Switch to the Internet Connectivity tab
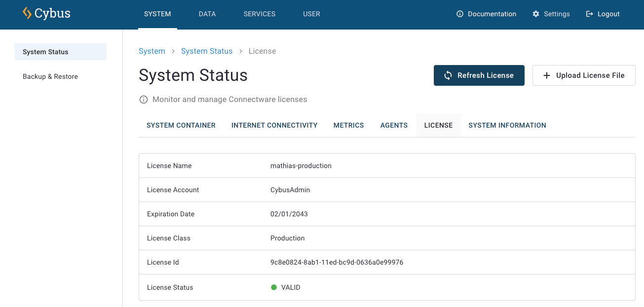The image size is (644, 307). tap(274, 125)
